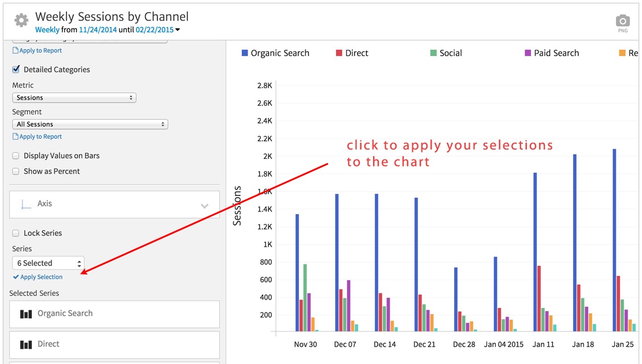Click the Direct series bar chart icon
The image size is (642, 364).
tap(26, 344)
